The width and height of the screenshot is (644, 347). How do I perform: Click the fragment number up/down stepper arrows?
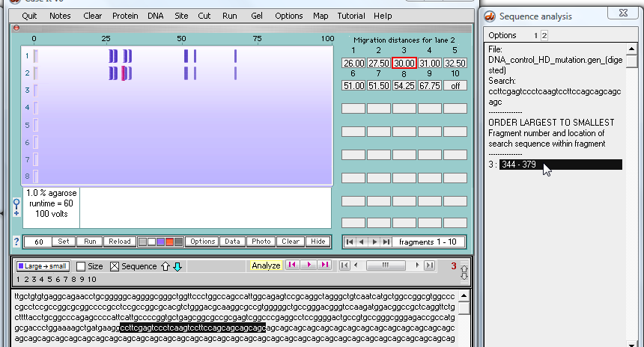464,272
